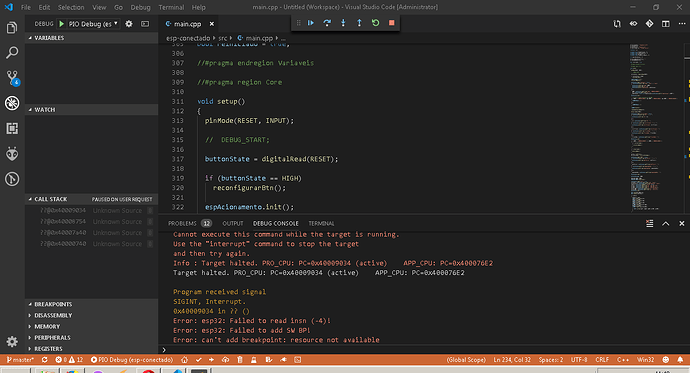Screen dimensions: 690x373
Task: Open the Terminal menu
Action: pyautogui.click(x=171, y=7)
